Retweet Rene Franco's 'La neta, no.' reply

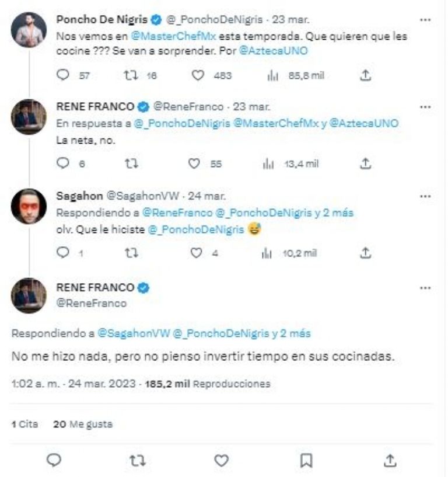click(131, 164)
